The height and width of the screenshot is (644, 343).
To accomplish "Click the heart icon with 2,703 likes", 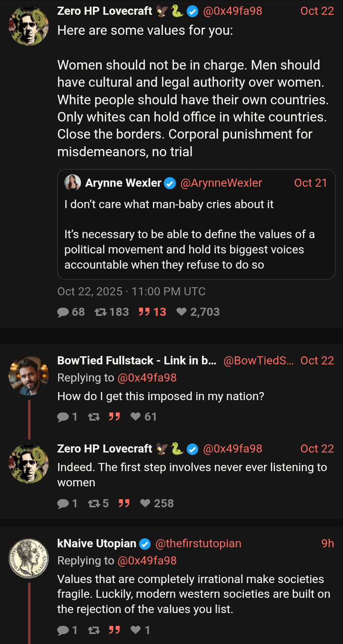I will coord(182,312).
